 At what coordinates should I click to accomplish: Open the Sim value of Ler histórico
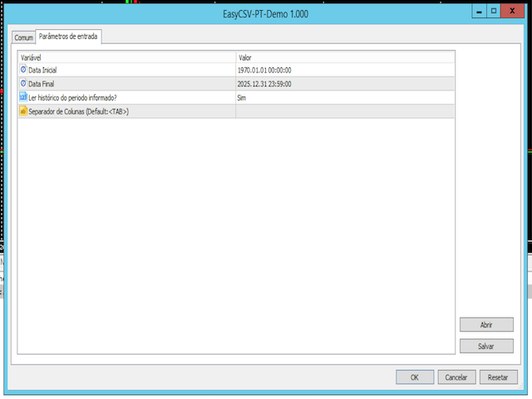point(242,98)
